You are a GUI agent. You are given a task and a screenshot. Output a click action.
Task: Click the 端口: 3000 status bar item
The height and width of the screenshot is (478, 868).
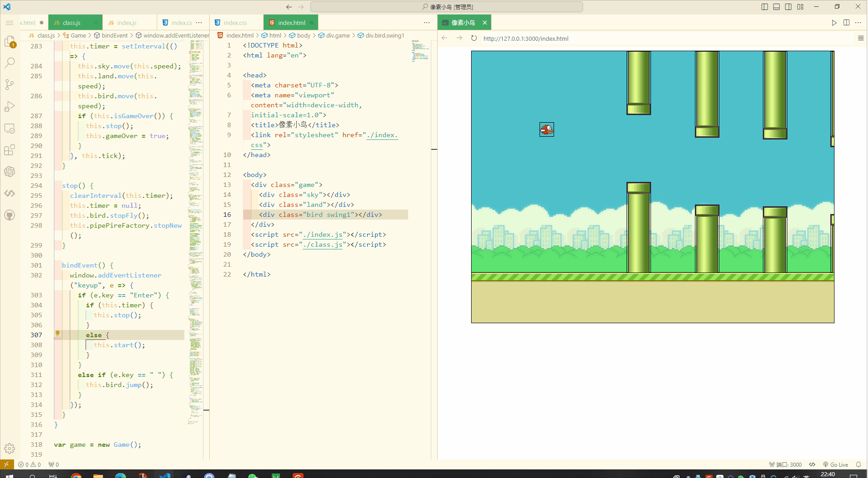[x=786, y=464]
